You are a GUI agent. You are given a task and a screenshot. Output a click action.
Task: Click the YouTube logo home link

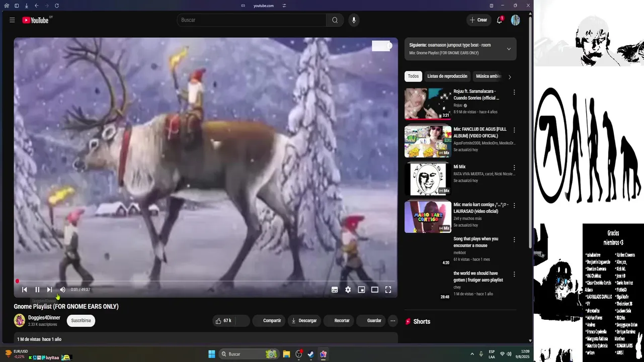point(35,20)
